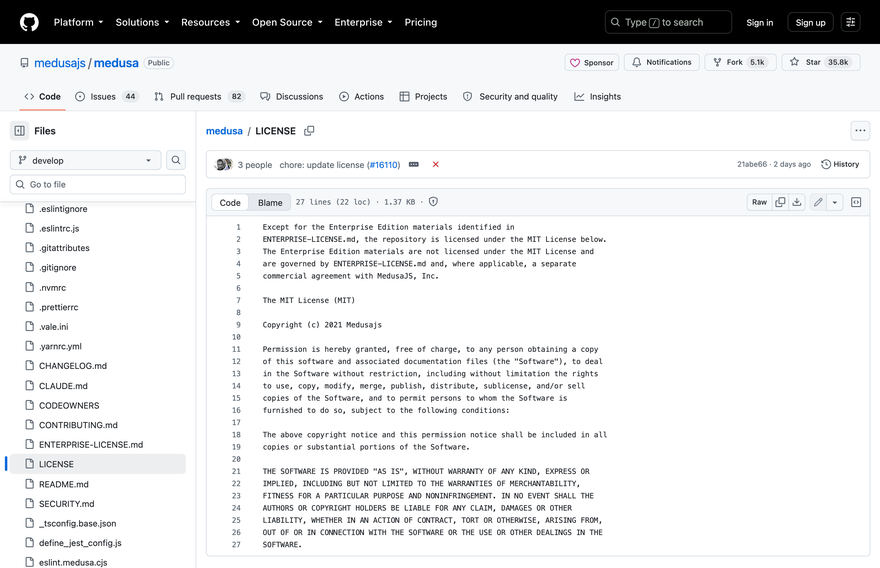880x568 pixels.
Task: Click the contributors avatar group
Action: click(224, 164)
